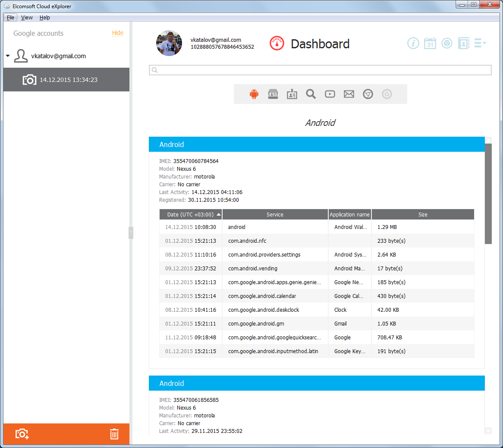The height and width of the screenshot is (448, 503).
Task: Open the File menu
Action: click(10, 17)
